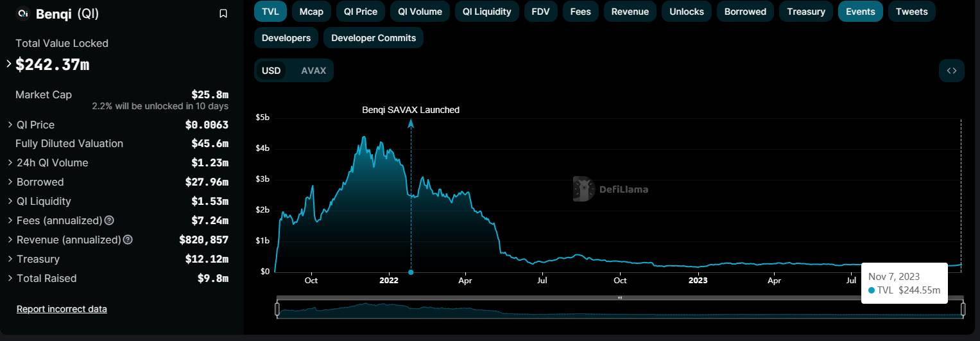Bookmark the Benqi protocol
The image size is (980, 341).
(x=223, y=13)
